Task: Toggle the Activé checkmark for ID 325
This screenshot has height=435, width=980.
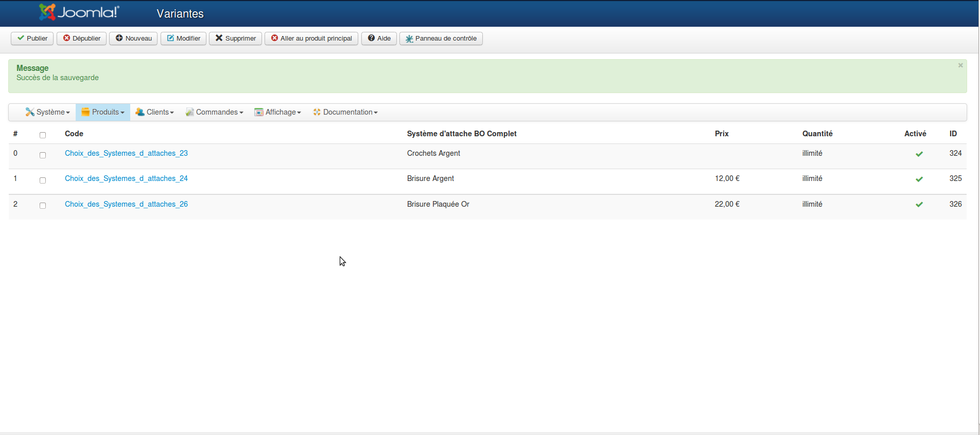Action: pos(919,179)
